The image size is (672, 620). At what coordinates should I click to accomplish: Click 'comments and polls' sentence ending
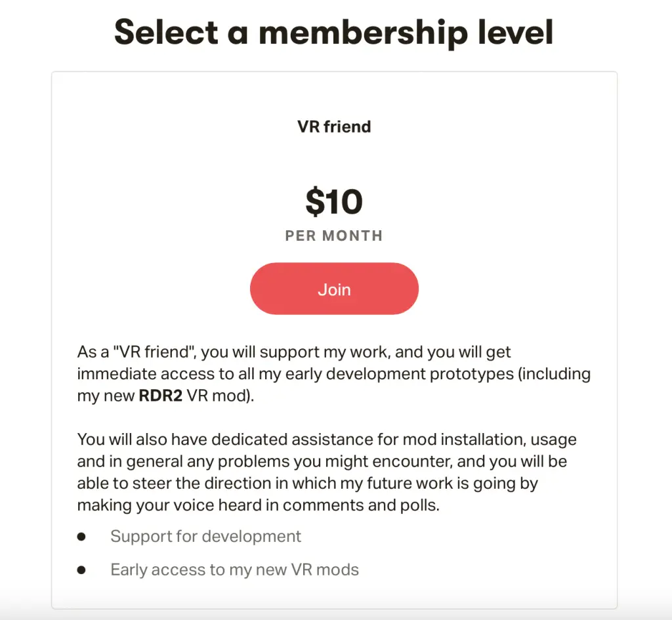tap(362, 505)
